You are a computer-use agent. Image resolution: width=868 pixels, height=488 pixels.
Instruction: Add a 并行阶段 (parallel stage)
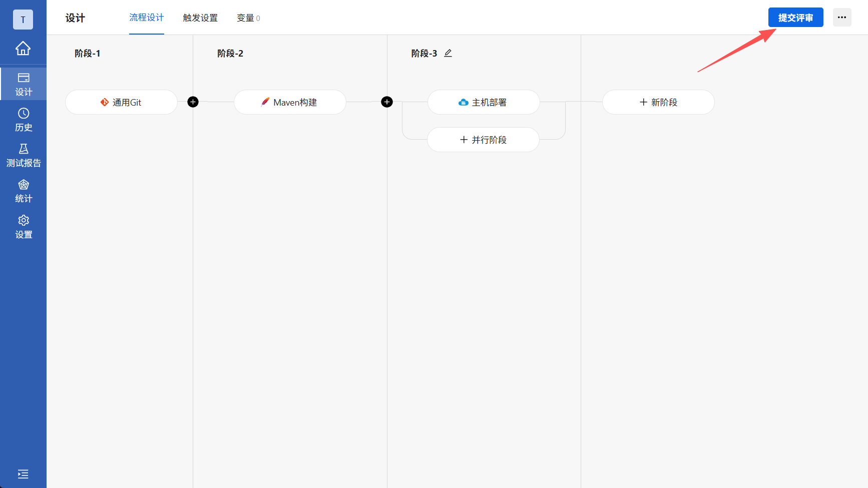coord(483,140)
